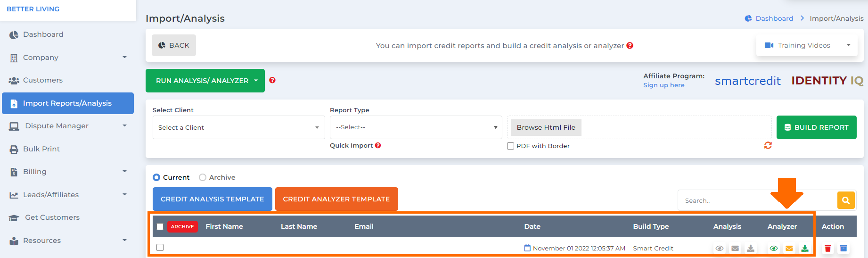Open CREDIT ANALYZER TEMPLATE
The image size is (868, 258).
point(336,199)
